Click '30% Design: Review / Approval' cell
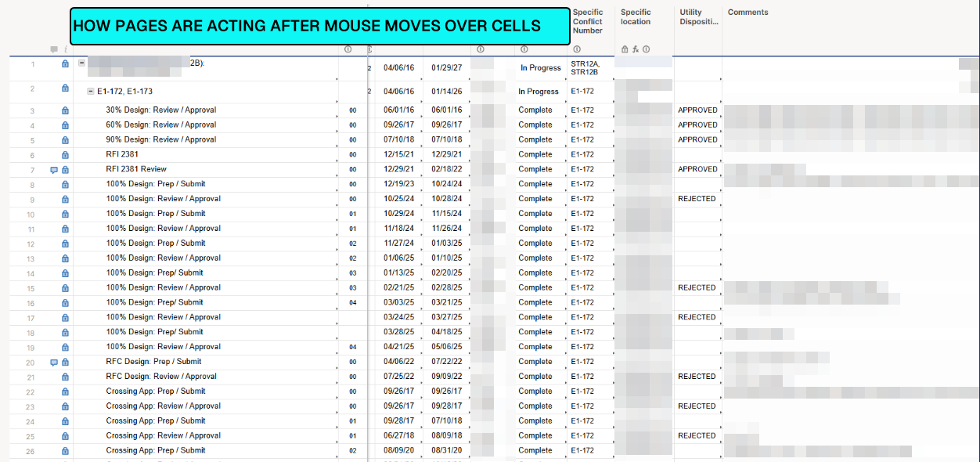Viewport: 980px width, 462px height. pyautogui.click(x=161, y=110)
